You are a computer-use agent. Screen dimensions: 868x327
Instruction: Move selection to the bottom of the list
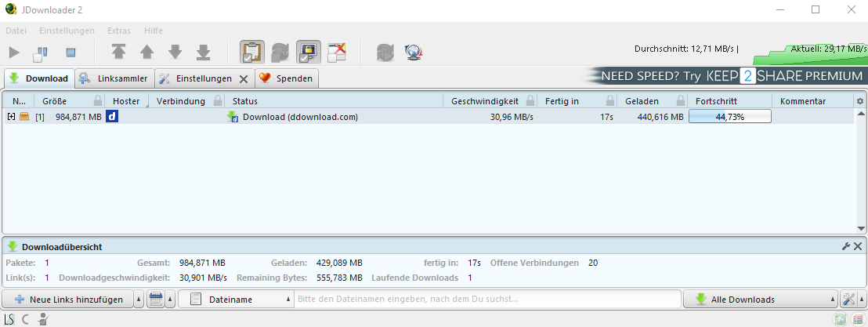pyautogui.click(x=203, y=52)
